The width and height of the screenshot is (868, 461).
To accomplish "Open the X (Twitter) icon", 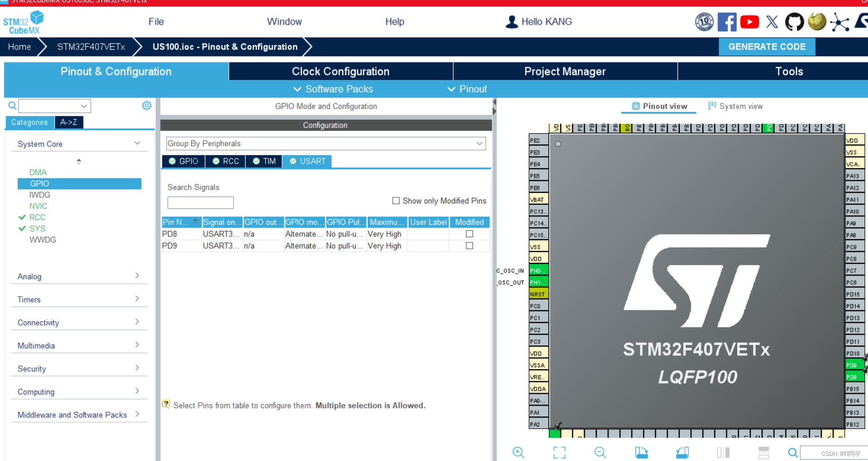I will pos(772,22).
